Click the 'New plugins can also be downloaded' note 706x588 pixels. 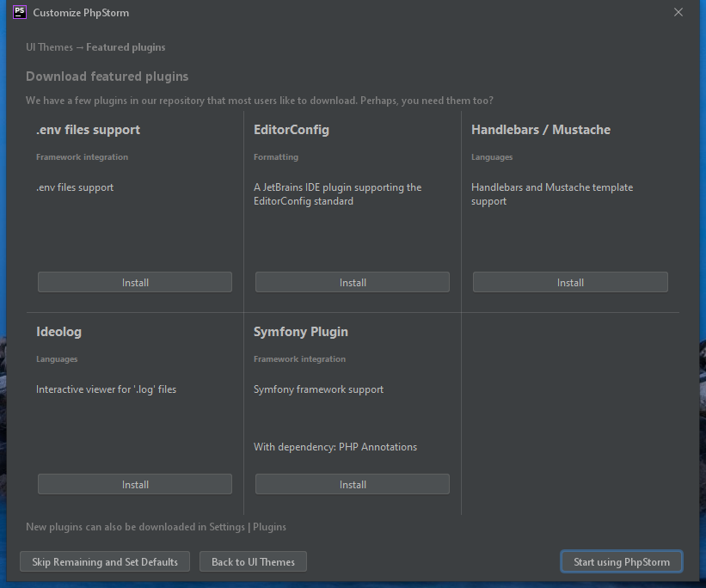[156, 527]
